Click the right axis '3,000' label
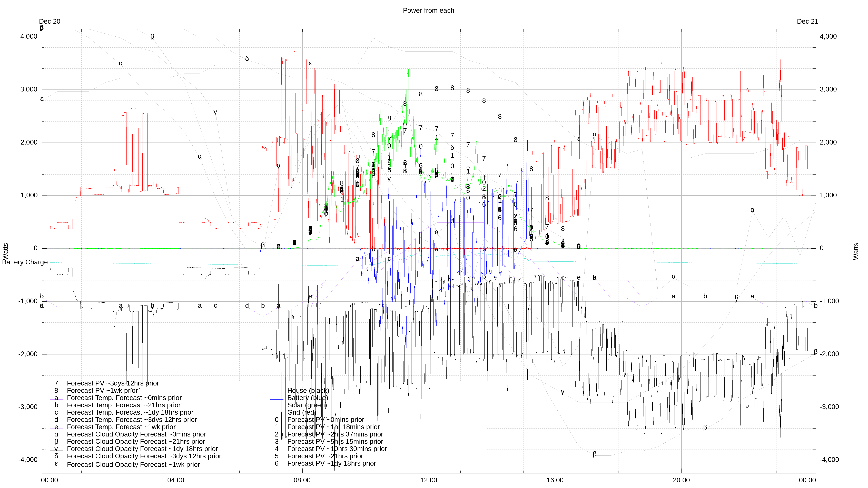Image resolution: width=868 pixels, height=488 pixels. pos(828,89)
